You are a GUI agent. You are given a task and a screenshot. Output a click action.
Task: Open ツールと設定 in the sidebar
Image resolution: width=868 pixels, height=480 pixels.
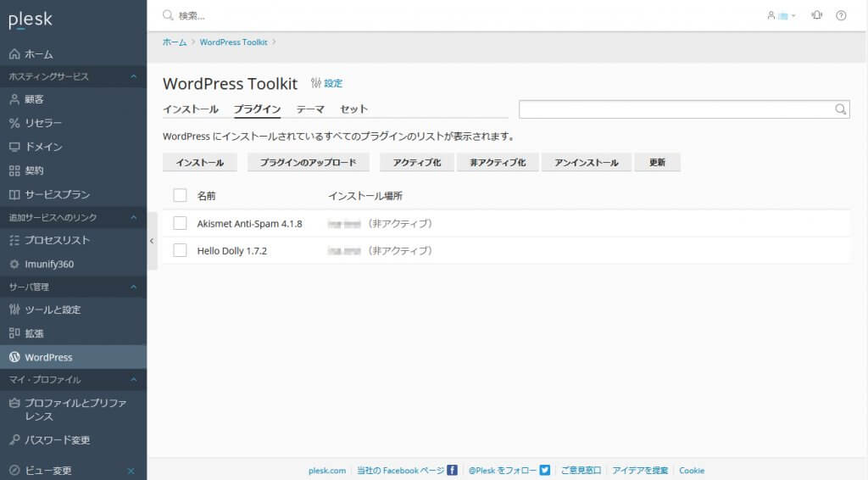73,310
